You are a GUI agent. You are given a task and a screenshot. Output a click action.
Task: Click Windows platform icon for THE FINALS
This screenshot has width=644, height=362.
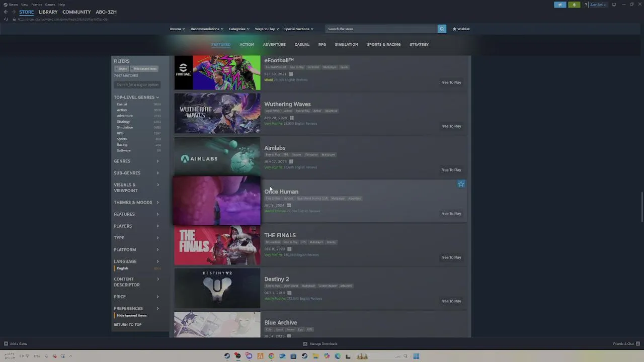tap(289, 249)
